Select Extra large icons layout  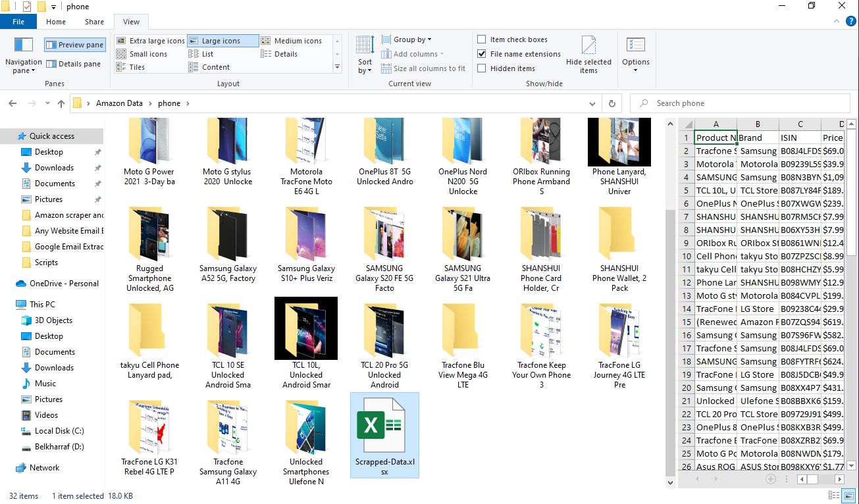[151, 41]
